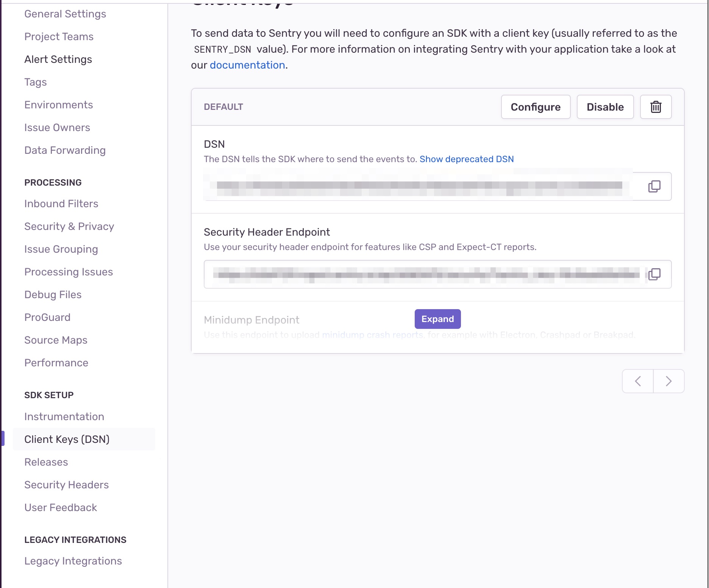Go to previous page with left chevron
Image resolution: width=709 pixels, height=588 pixels.
tap(638, 381)
